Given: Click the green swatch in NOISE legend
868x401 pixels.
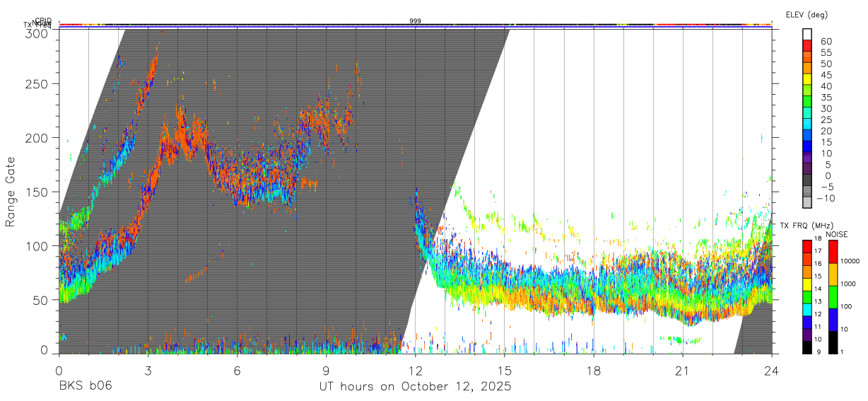Looking at the screenshot, I should click(x=833, y=297).
